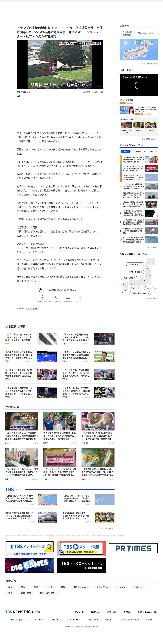Open トップニュース in the footer menu
The width and height of the screenshot is (163, 644).
click(x=77, y=612)
